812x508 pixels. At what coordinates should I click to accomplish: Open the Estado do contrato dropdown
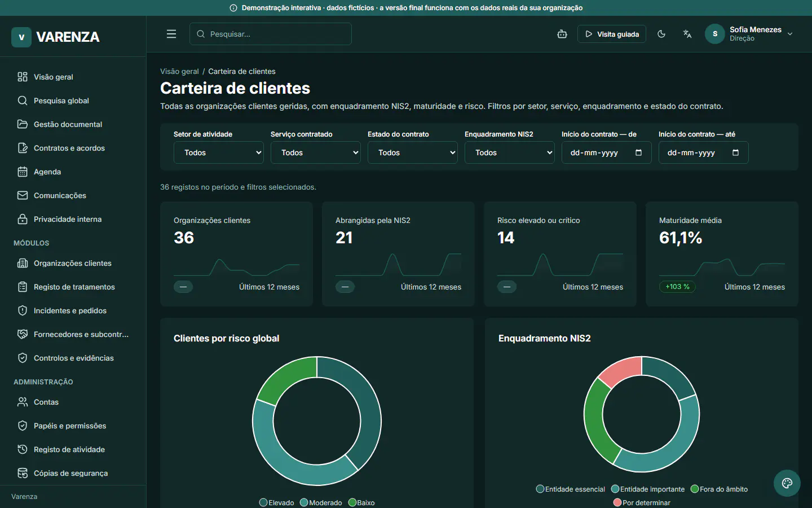click(x=413, y=152)
